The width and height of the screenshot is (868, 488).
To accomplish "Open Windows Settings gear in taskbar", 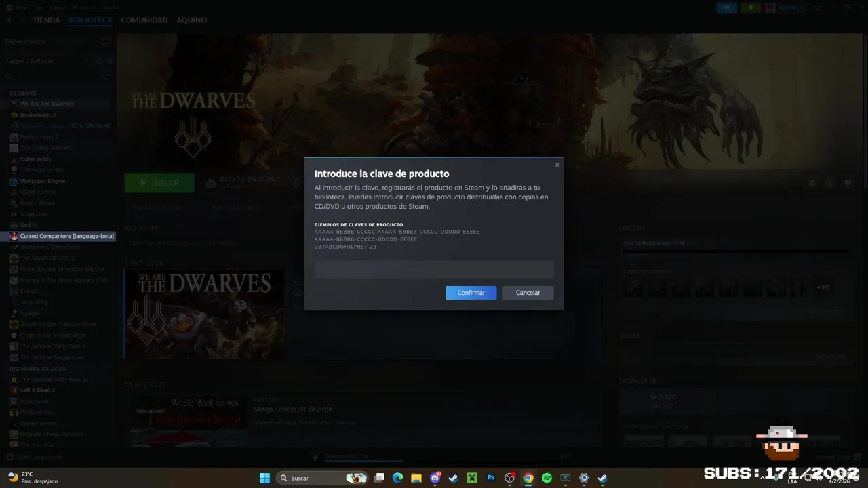I will click(584, 478).
